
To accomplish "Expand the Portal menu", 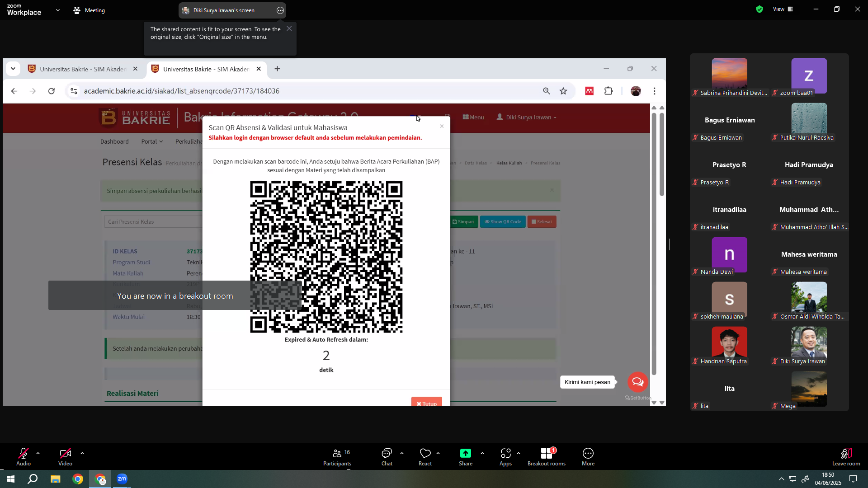I will point(152,141).
